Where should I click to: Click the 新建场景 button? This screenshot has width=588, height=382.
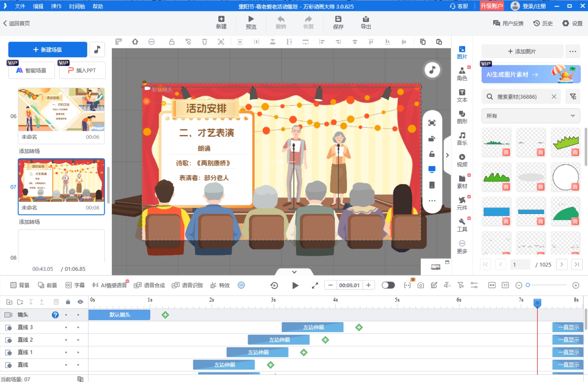pos(48,50)
